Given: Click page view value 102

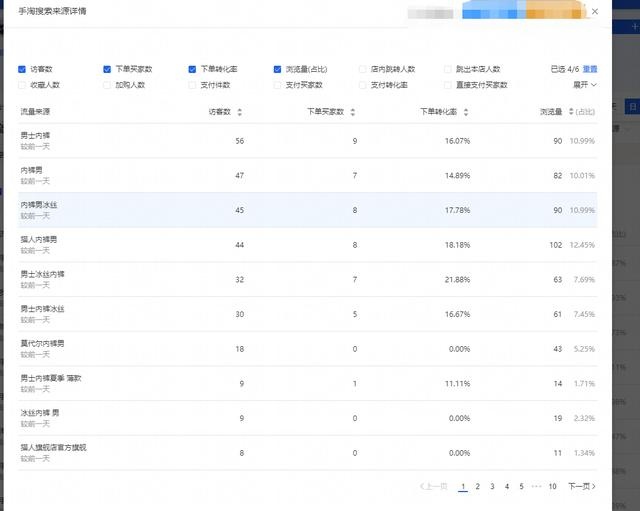Looking at the screenshot, I should click(x=556, y=245).
